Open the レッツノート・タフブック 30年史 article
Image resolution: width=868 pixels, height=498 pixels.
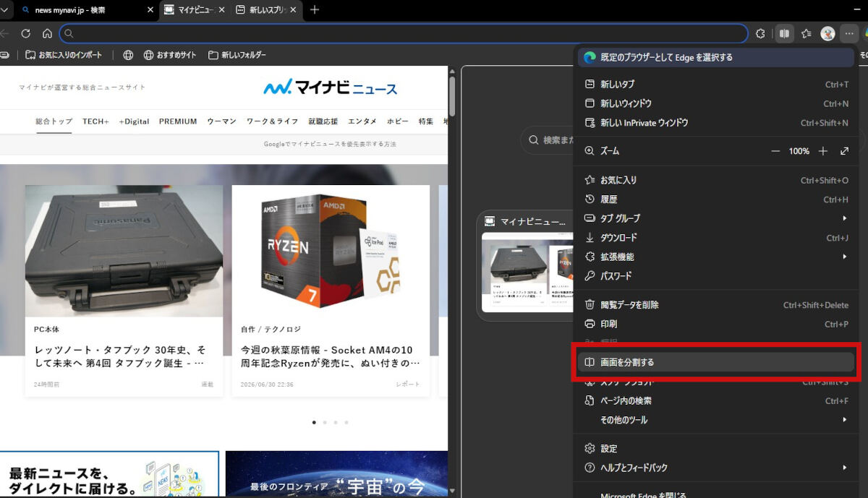click(x=119, y=356)
